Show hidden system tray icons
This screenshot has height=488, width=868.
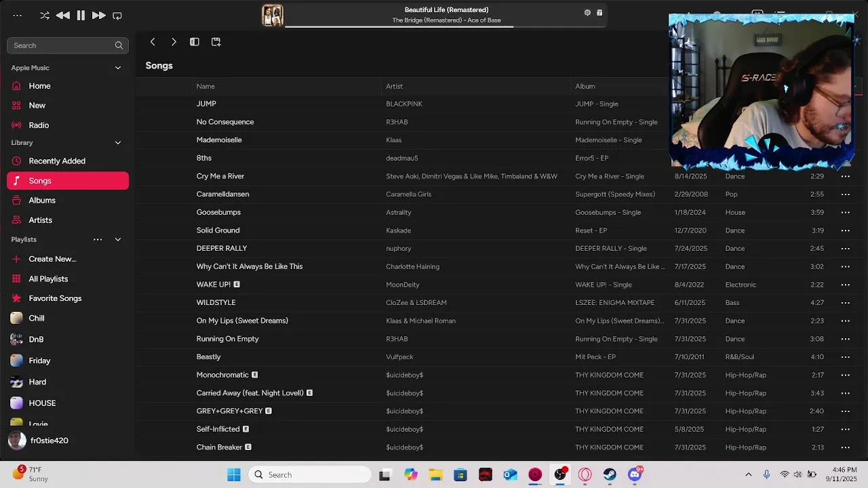749,475
